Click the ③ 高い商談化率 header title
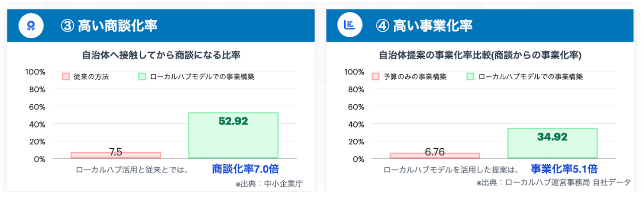The height and width of the screenshot is (220, 644). (110, 25)
